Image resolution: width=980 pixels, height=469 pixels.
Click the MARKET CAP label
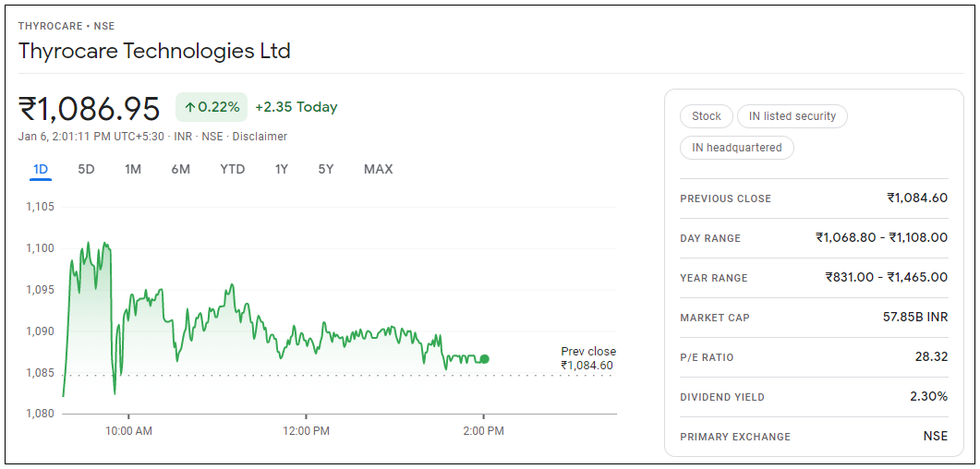click(x=715, y=318)
